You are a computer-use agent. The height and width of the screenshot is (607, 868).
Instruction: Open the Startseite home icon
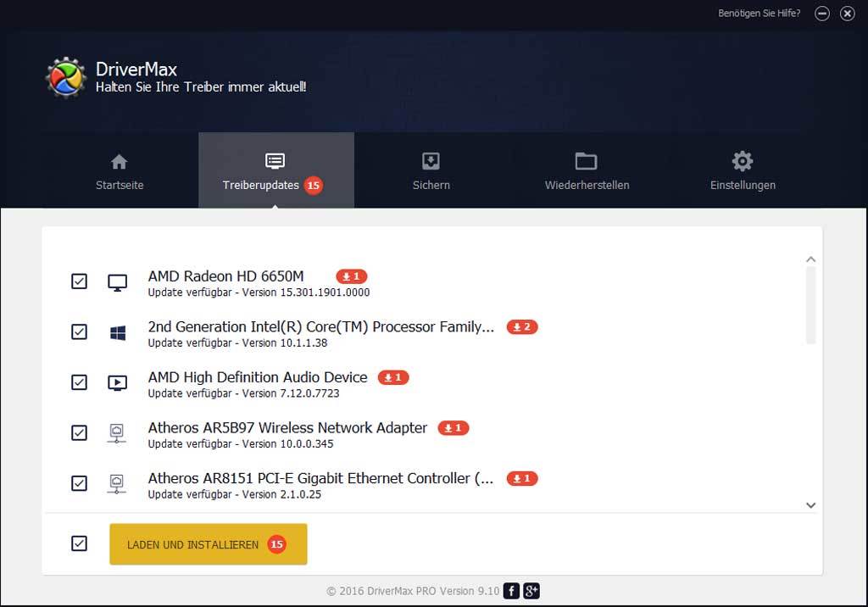point(119,162)
